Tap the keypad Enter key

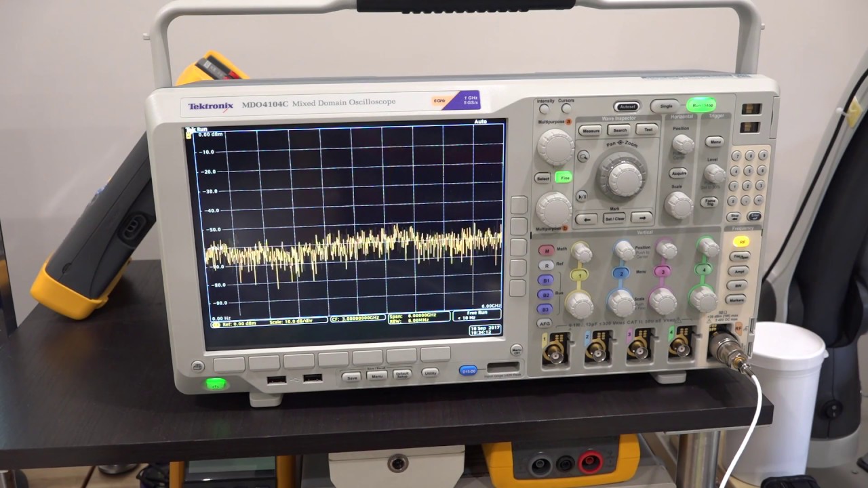point(754,216)
